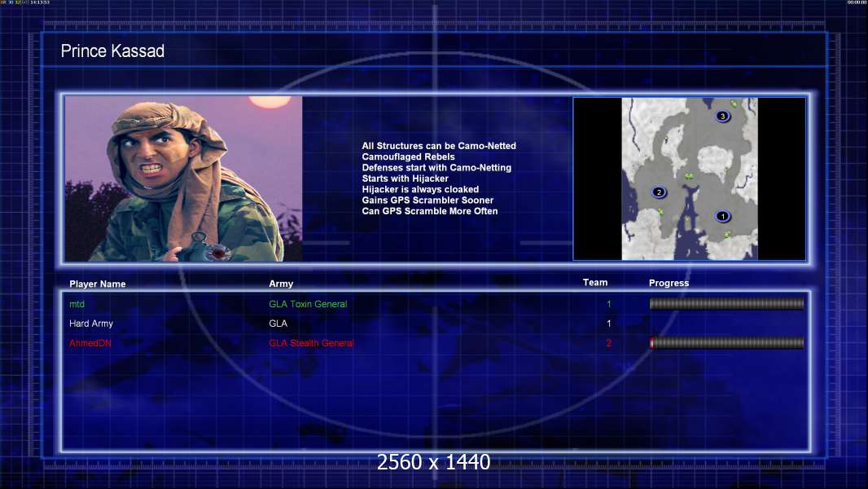Click the GLA Stealth General army text

pyautogui.click(x=311, y=343)
